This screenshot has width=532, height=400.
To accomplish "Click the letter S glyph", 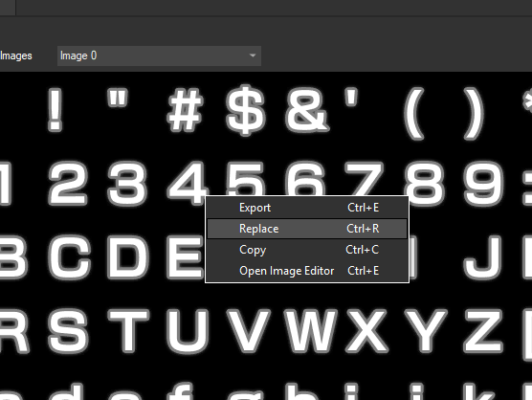I will coord(68,331).
